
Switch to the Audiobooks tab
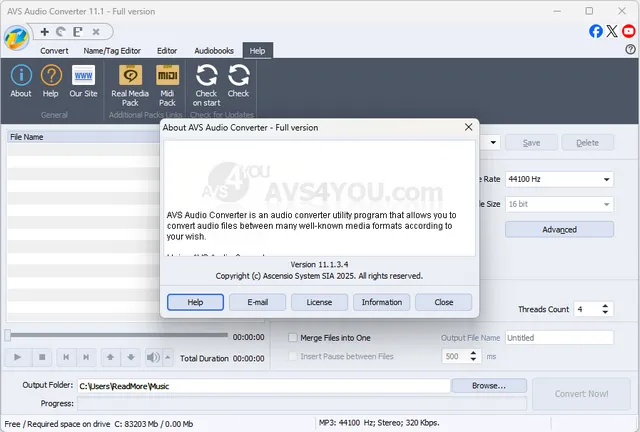(x=213, y=50)
